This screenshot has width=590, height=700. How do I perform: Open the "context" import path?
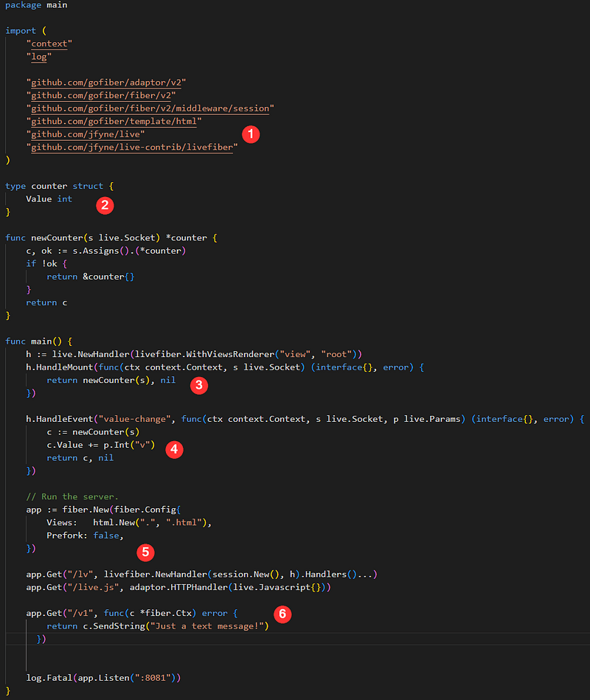click(x=49, y=44)
